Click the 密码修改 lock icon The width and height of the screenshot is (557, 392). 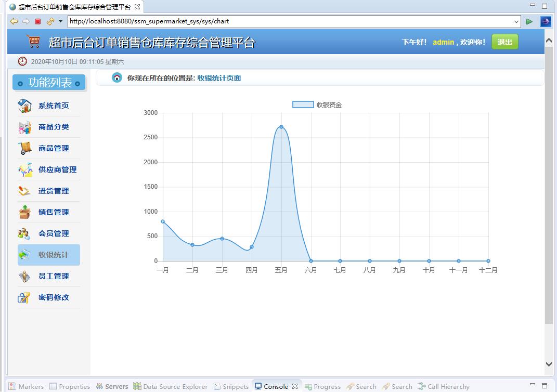click(24, 297)
